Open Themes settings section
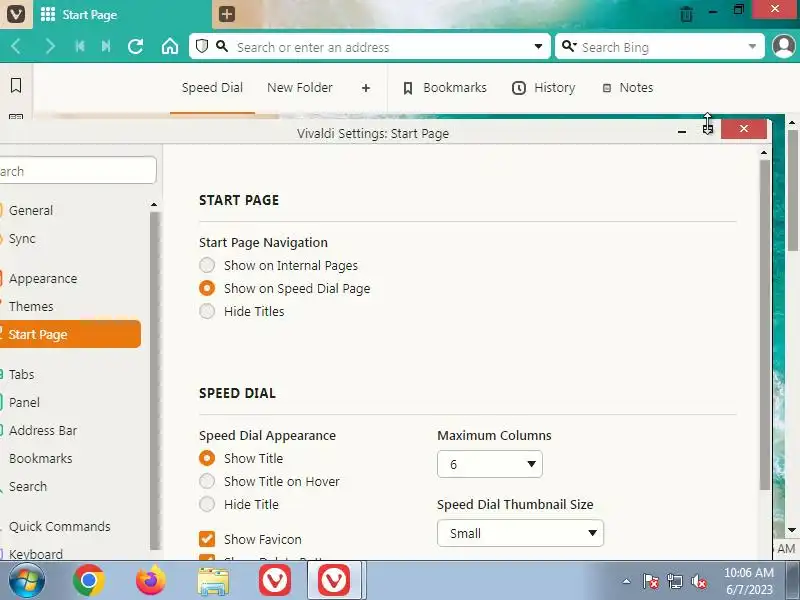800x600 pixels. tap(31, 306)
